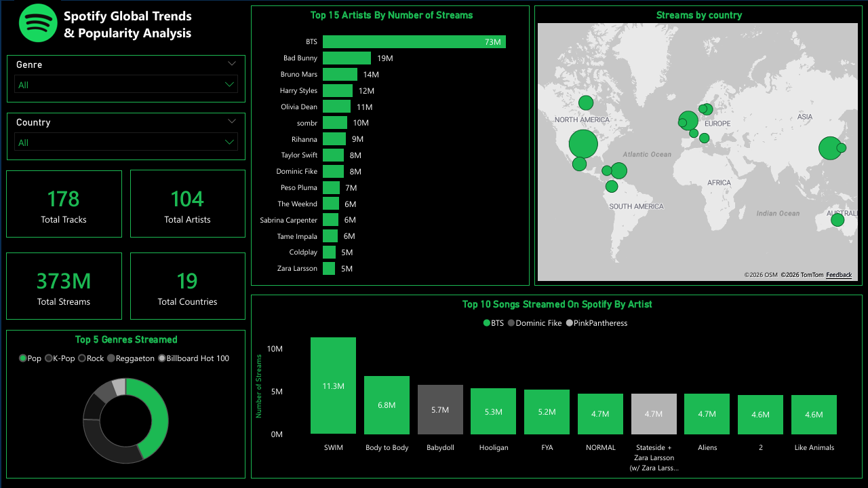Click Top 15 Artists chart title
The height and width of the screenshot is (488, 868).
(391, 15)
